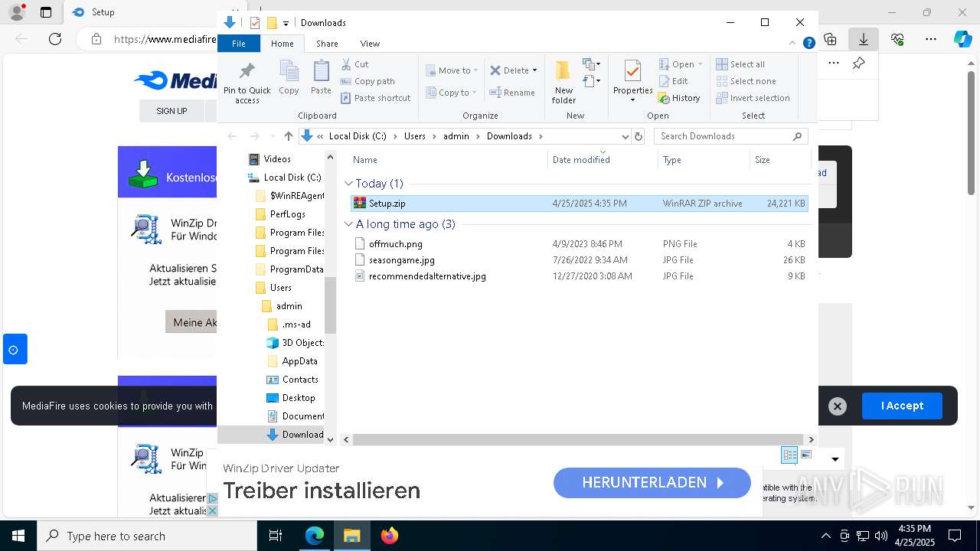Viewport: 980px width, 551px height.
Task: Switch to the details view layout icon
Action: click(x=789, y=455)
